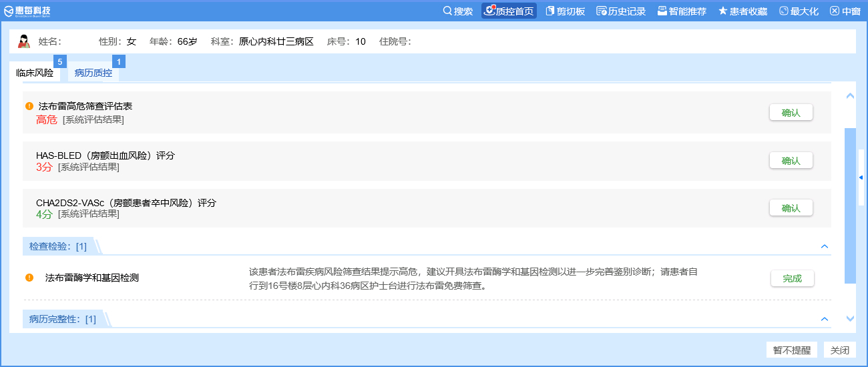This screenshot has width=868, height=367.
Task: Open 患者收藏 favorites
Action: pyautogui.click(x=742, y=11)
